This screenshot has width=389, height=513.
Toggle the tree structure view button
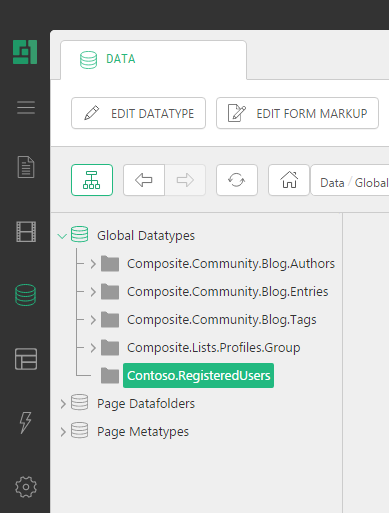[x=92, y=180]
